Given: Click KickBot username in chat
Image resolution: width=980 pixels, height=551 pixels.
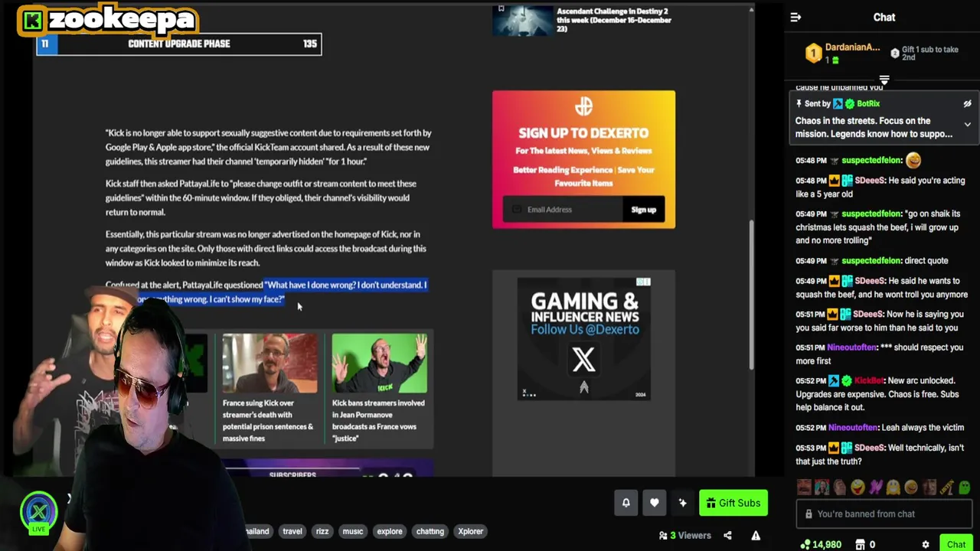Looking at the screenshot, I should click(x=869, y=380).
